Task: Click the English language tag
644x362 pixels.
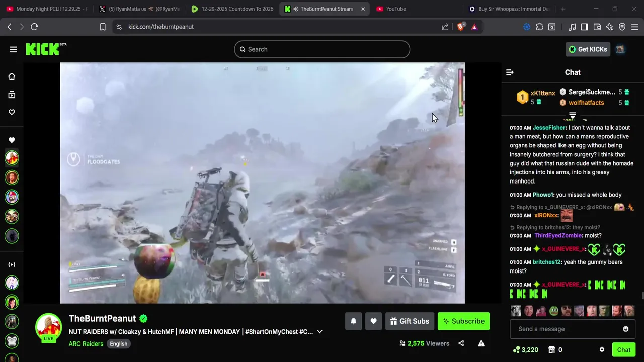Action: [x=119, y=344]
